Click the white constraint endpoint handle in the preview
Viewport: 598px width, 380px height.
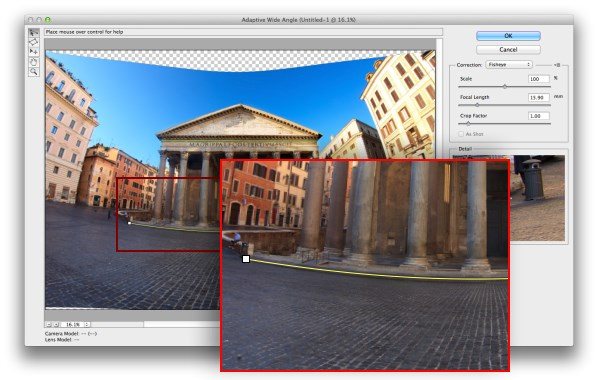click(x=246, y=259)
